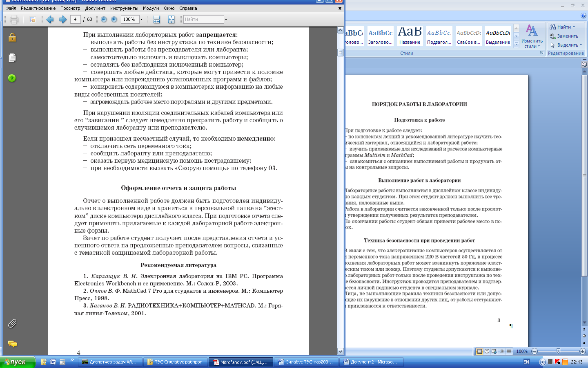Go to previous page with blue left arrow

pos(50,19)
